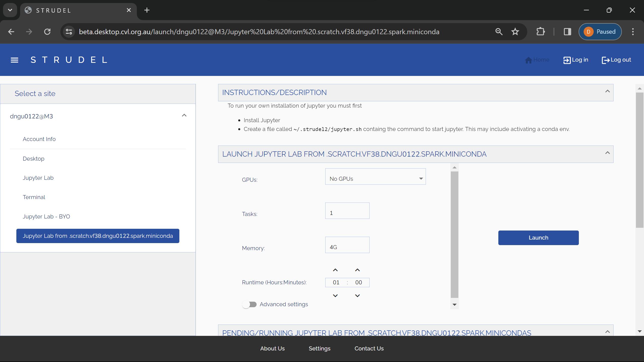The width and height of the screenshot is (644, 362).
Task: Click the main page scrollbar thumb
Action: click(639, 160)
